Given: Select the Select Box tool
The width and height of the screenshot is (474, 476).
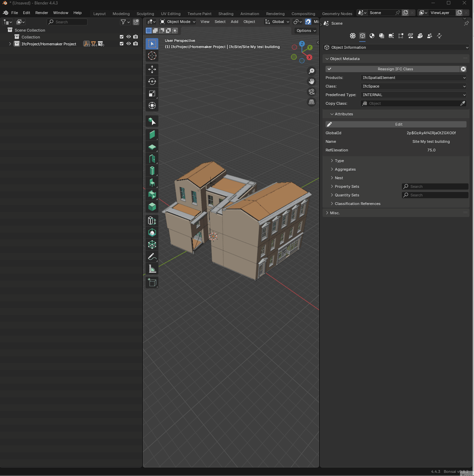Looking at the screenshot, I should tap(152, 44).
